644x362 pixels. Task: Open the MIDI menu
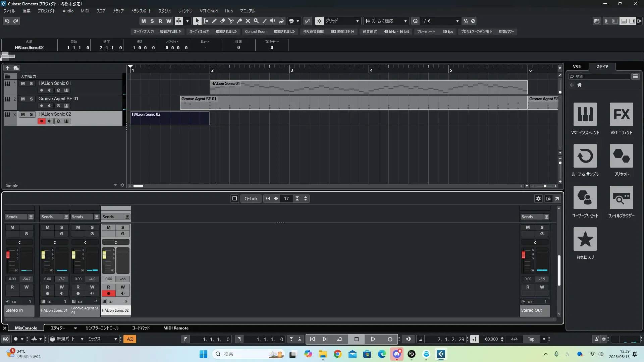click(x=85, y=11)
